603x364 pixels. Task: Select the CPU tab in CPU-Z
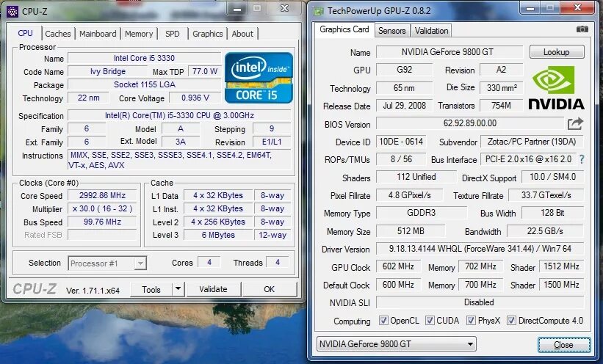point(26,33)
